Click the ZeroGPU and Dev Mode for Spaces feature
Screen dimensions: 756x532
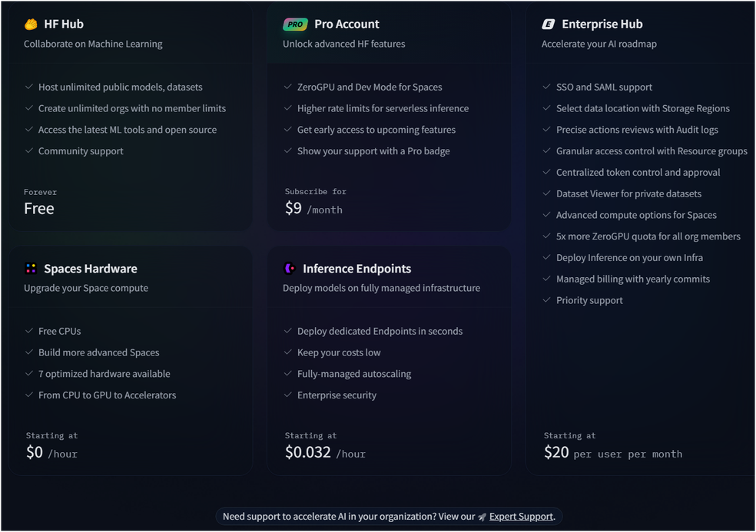click(370, 87)
